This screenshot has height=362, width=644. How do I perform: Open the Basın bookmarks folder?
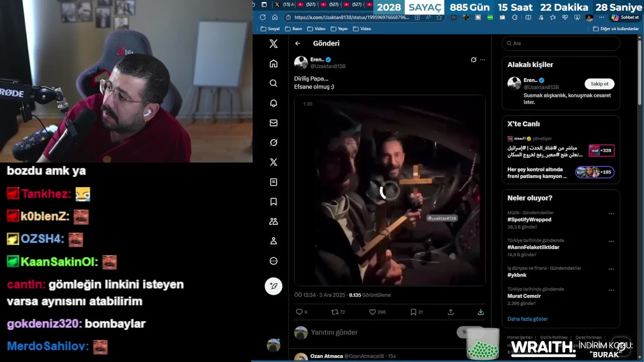coord(293,29)
